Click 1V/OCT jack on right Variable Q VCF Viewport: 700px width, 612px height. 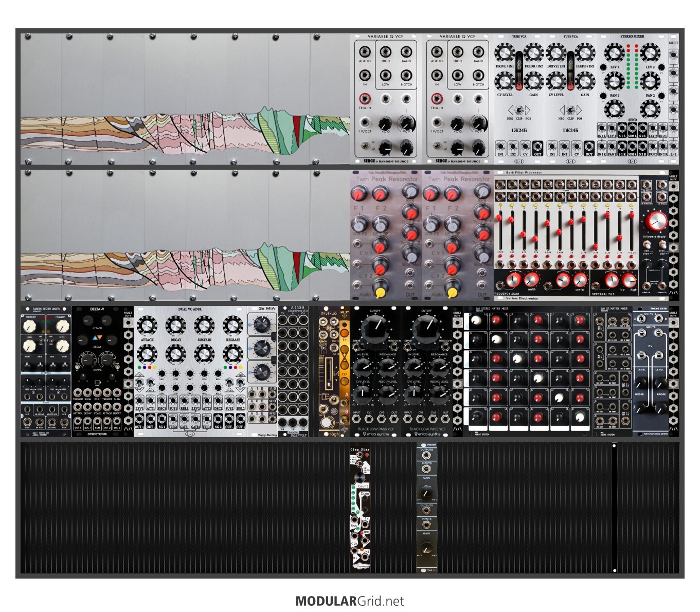point(437,122)
